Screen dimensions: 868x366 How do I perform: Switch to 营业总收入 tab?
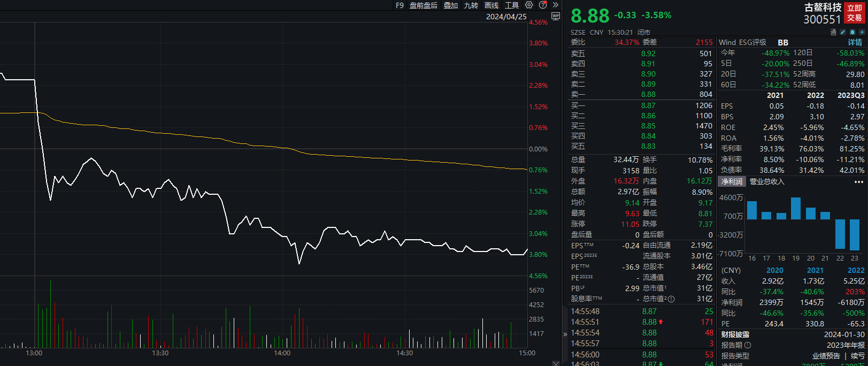point(766,182)
